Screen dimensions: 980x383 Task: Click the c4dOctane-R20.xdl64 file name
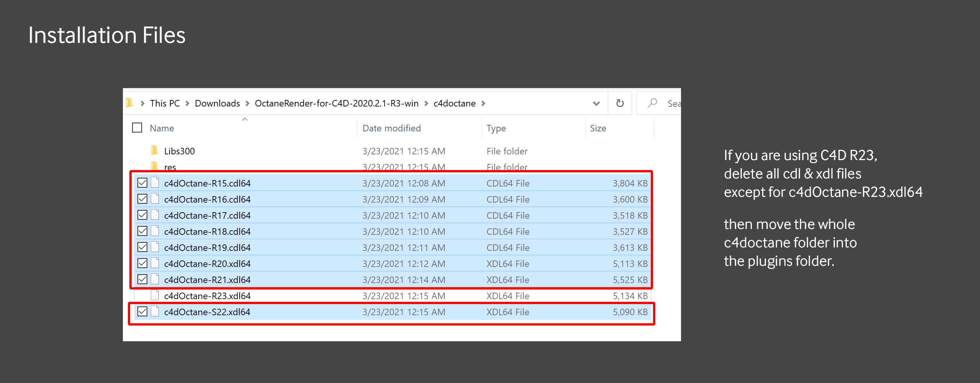coord(207,264)
